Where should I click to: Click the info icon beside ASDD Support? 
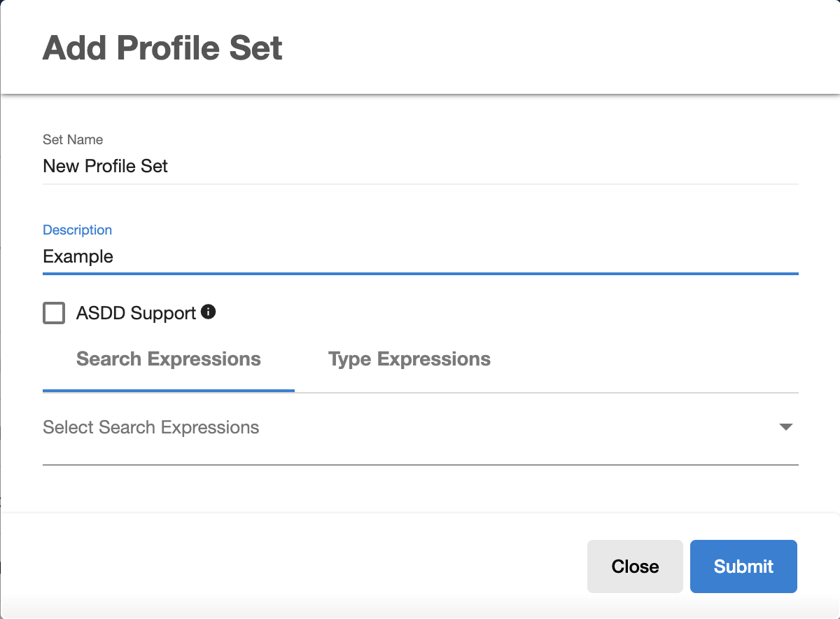pos(208,312)
